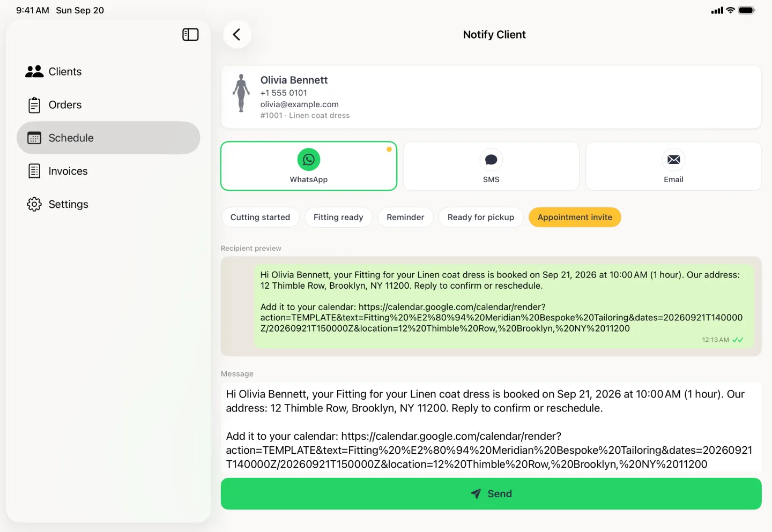This screenshot has width=772, height=532.
Task: Choose the SMS channel card
Action: pyautogui.click(x=491, y=166)
